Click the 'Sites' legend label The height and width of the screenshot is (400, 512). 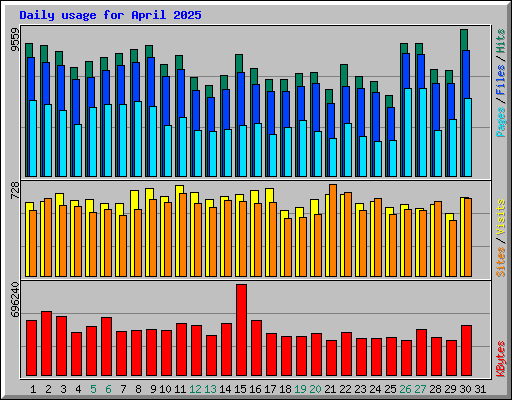pos(501,262)
